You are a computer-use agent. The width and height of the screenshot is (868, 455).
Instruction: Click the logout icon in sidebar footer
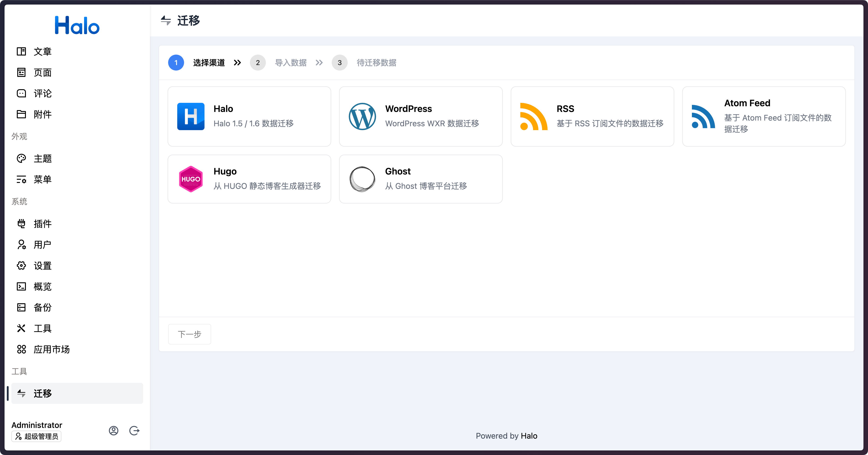coord(135,431)
